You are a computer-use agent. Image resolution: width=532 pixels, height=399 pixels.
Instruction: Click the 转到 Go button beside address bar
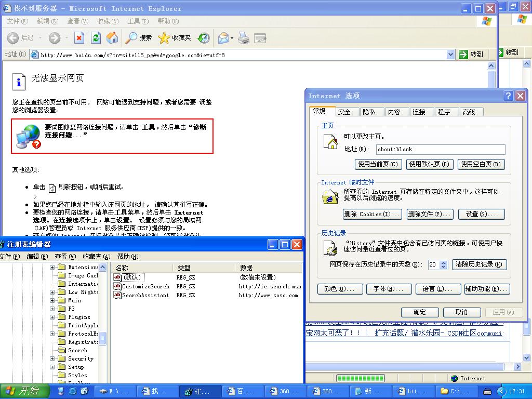click(x=471, y=54)
